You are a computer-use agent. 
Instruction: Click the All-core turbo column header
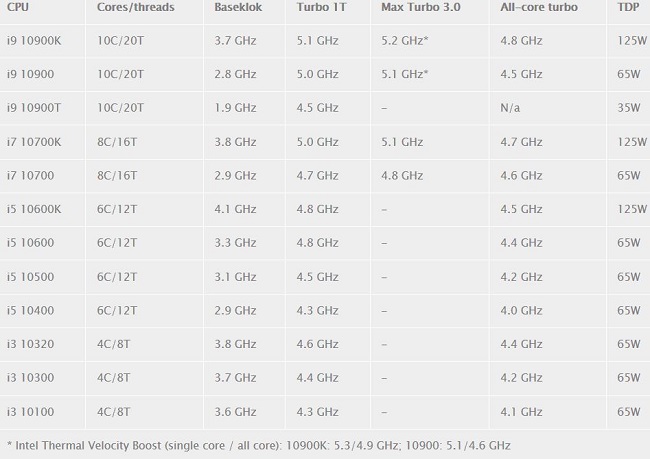539,7
